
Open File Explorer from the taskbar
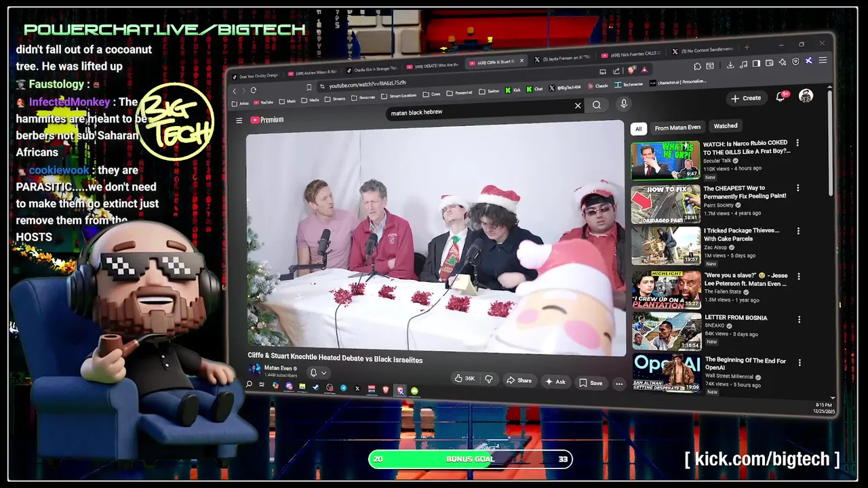pos(302,386)
